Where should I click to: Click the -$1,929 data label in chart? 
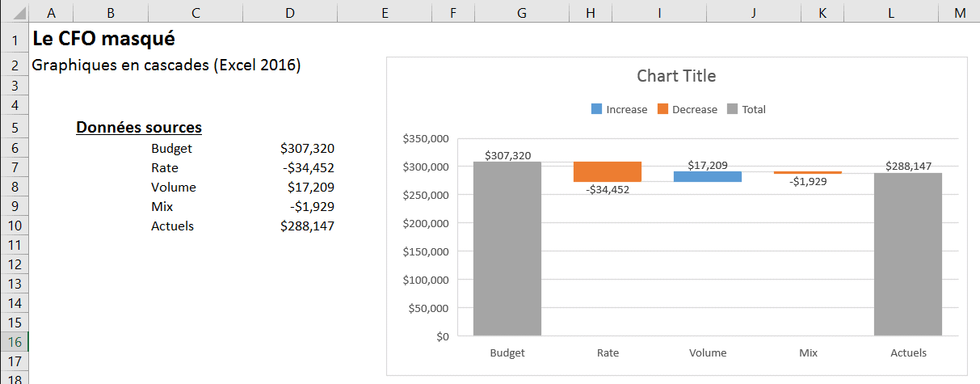808,181
